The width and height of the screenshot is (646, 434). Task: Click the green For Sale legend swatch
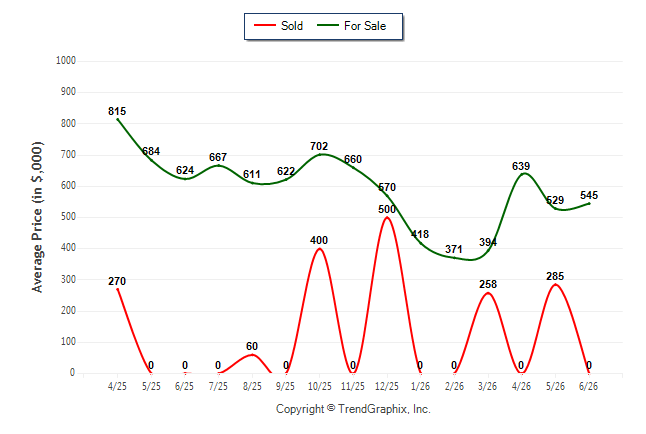click(x=328, y=26)
